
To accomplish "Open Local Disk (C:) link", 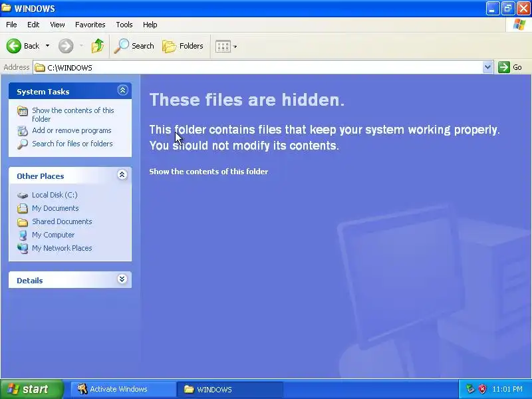I will [x=55, y=195].
